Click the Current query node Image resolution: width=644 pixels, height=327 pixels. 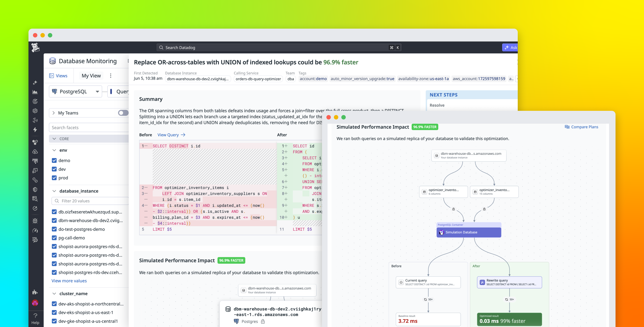tap(428, 282)
